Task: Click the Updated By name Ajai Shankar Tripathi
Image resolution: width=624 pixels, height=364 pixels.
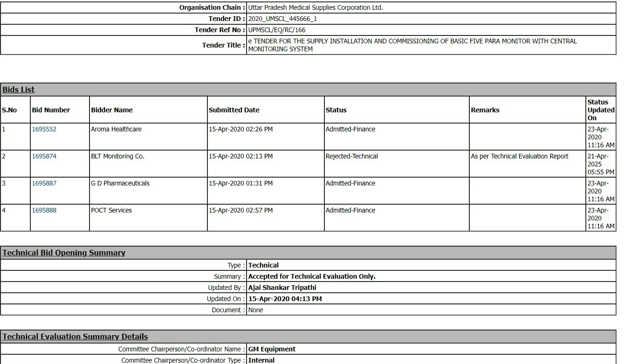Action: point(282,288)
